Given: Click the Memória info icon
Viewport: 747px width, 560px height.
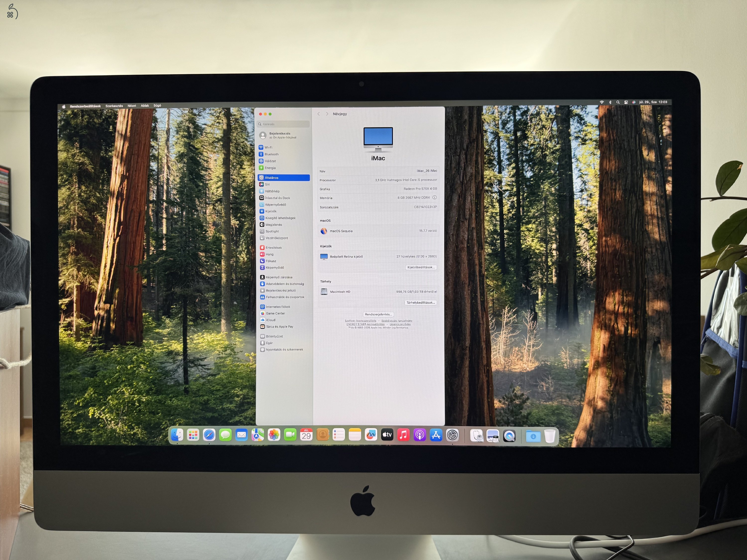Looking at the screenshot, I should click(435, 197).
